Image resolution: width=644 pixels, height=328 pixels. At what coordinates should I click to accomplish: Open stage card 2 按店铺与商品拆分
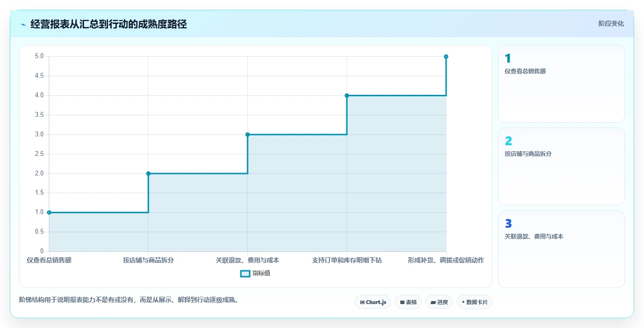tap(561, 166)
